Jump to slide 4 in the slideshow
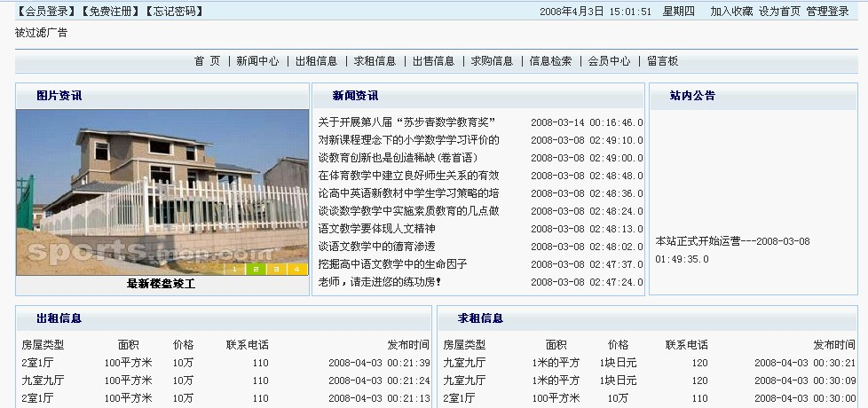This screenshot has height=408, width=868. point(297,268)
